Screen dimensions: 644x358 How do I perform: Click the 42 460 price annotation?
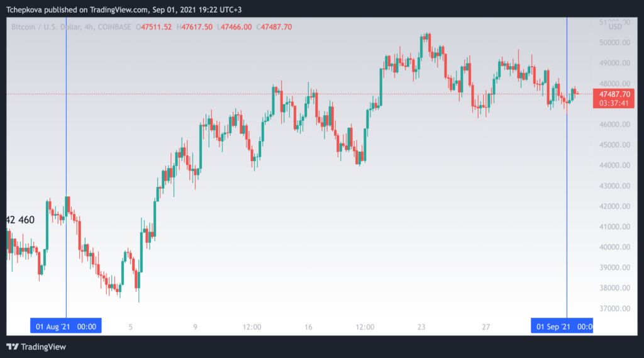click(20, 220)
